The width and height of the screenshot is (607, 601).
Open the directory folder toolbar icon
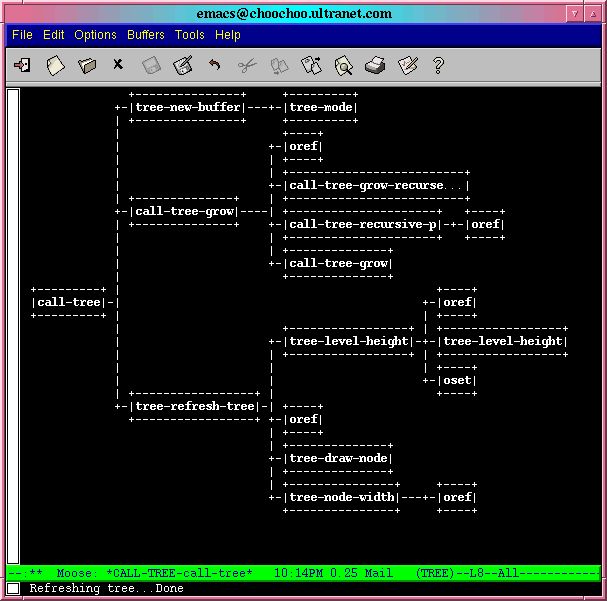pos(87,65)
